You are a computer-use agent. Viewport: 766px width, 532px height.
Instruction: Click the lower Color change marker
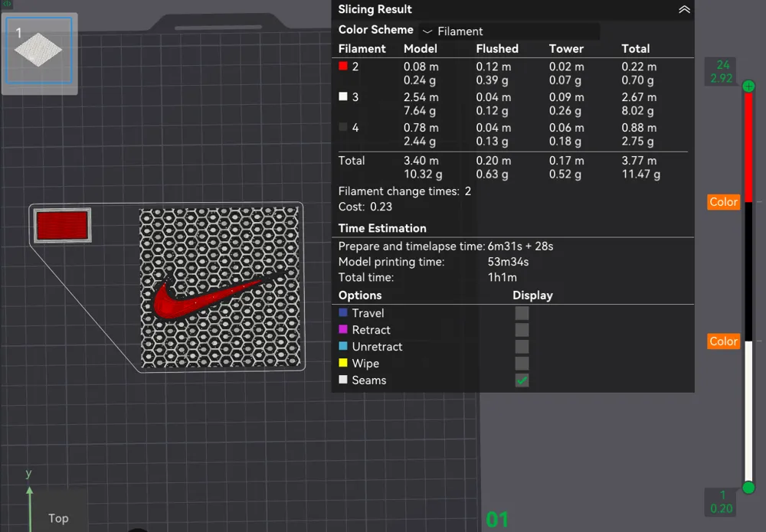point(724,341)
